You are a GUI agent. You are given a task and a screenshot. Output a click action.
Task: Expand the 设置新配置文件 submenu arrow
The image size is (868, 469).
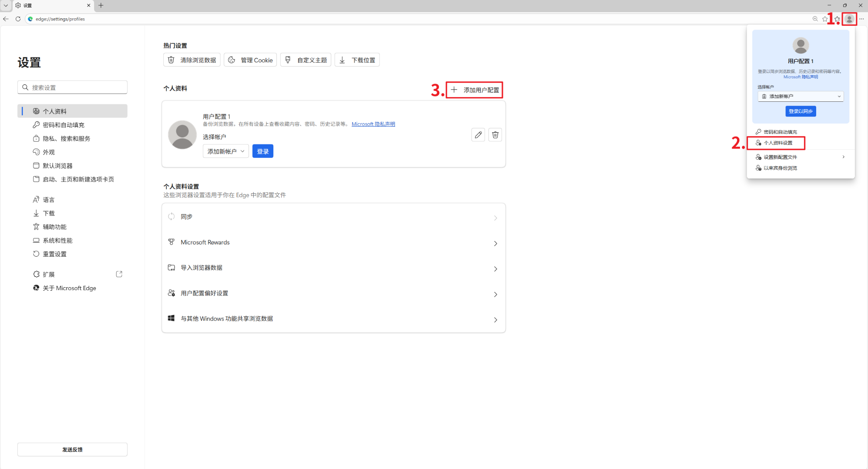point(843,157)
